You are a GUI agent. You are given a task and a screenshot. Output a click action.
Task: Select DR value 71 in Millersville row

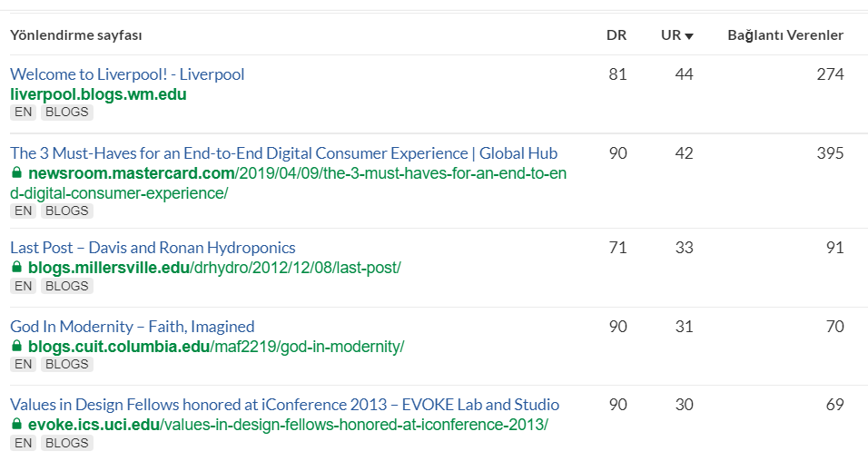click(x=617, y=248)
